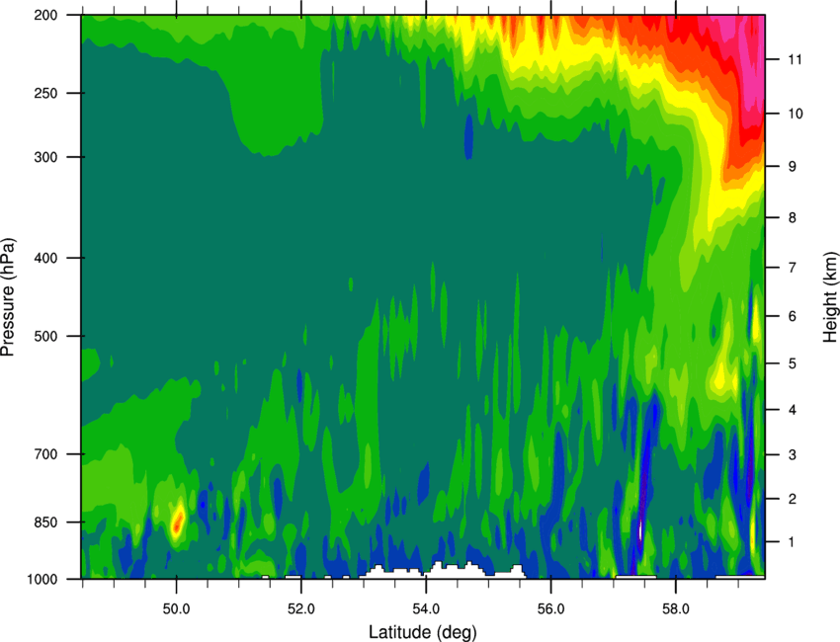Click the 9 km height tick label
The height and width of the screenshot is (642, 840).
792,167
